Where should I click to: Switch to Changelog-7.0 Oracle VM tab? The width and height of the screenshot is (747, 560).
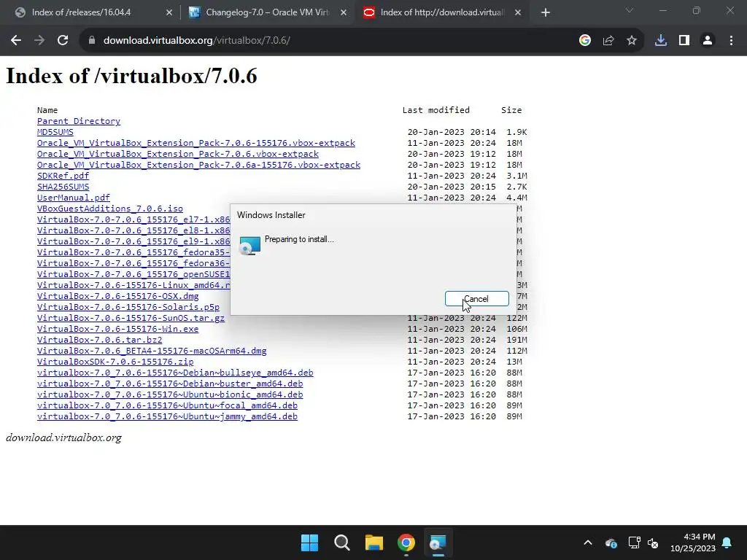(268, 13)
